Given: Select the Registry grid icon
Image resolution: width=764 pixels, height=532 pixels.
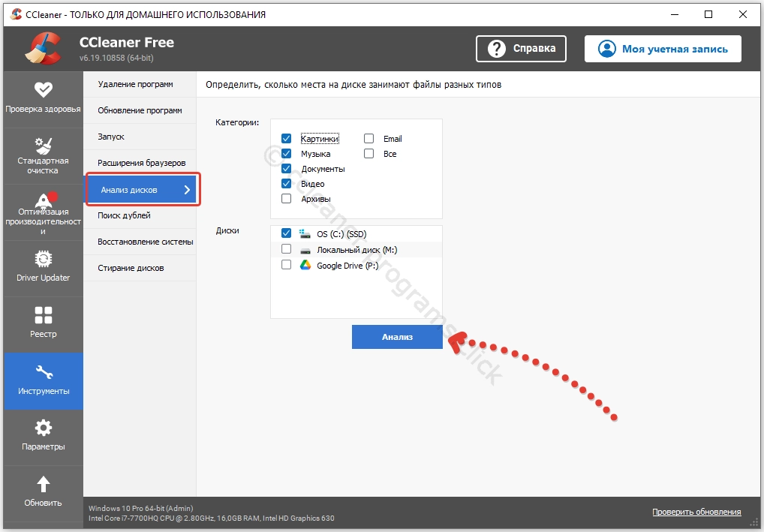Looking at the screenshot, I should [x=43, y=315].
